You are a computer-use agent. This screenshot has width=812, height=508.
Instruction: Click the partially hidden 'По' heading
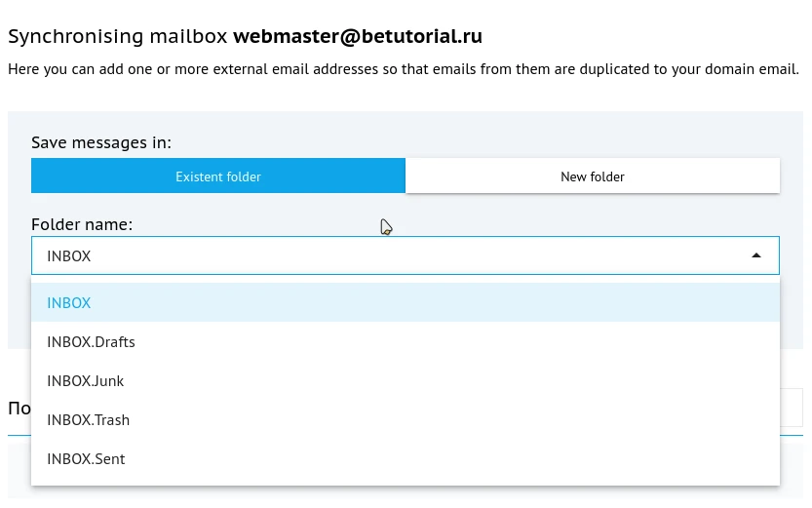(x=19, y=408)
